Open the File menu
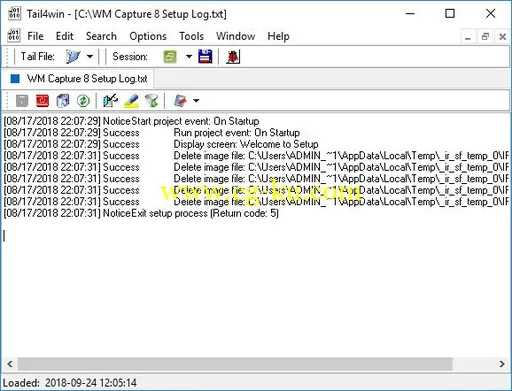 (x=35, y=36)
